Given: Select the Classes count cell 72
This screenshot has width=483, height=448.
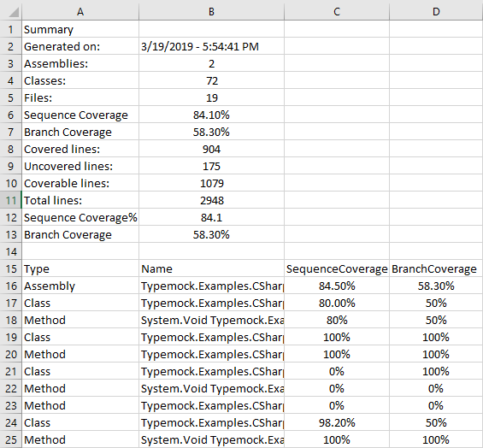Looking at the screenshot, I should [x=211, y=80].
